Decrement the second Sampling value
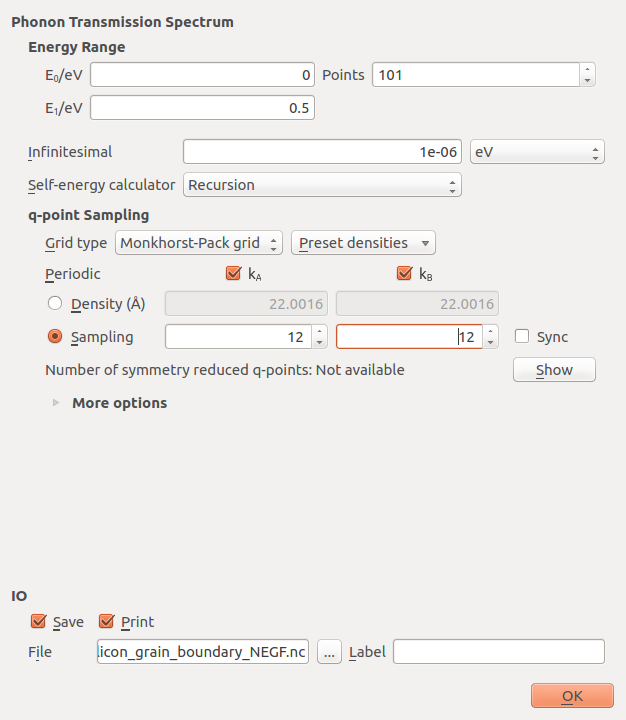 point(491,343)
